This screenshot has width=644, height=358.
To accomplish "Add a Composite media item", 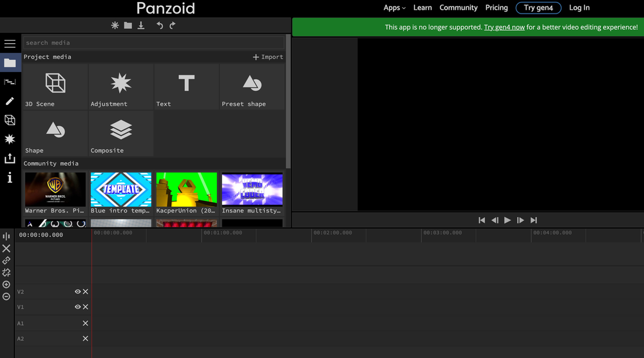I will [121, 133].
